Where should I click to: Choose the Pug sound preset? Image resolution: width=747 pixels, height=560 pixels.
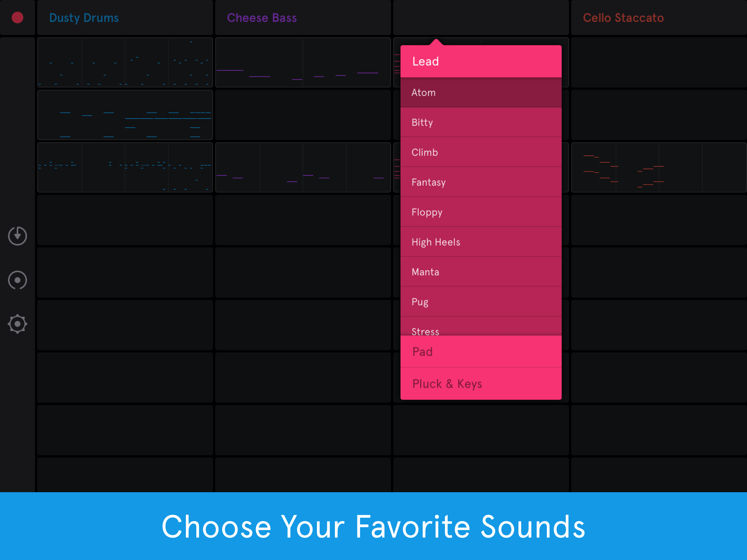[481, 302]
